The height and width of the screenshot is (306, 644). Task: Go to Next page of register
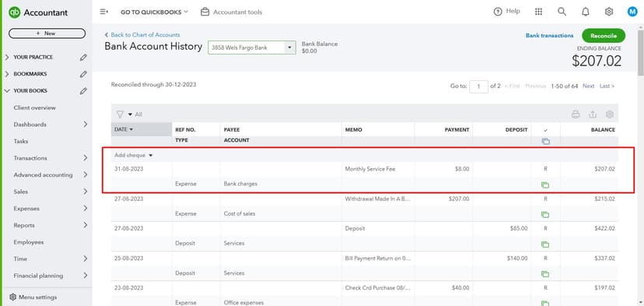coord(588,86)
